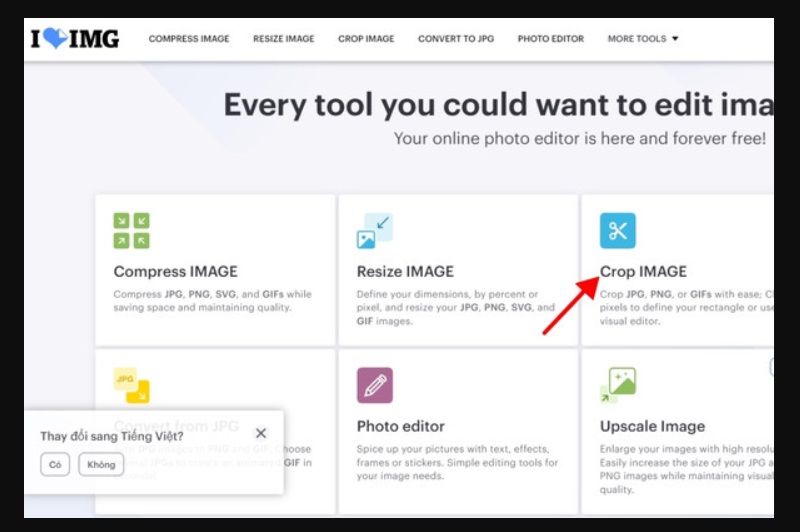Close the language change popup
This screenshot has height=532, width=800.
261,434
